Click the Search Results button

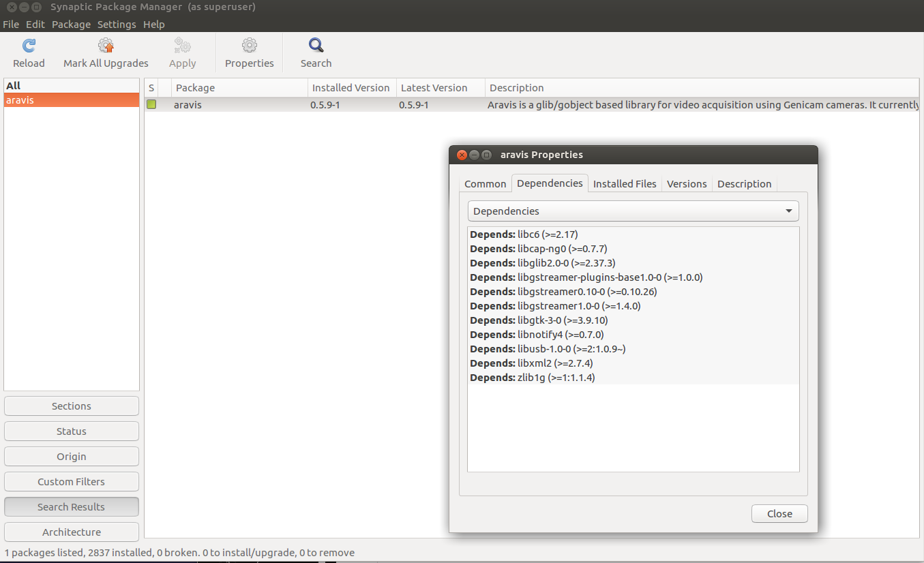pos(72,507)
